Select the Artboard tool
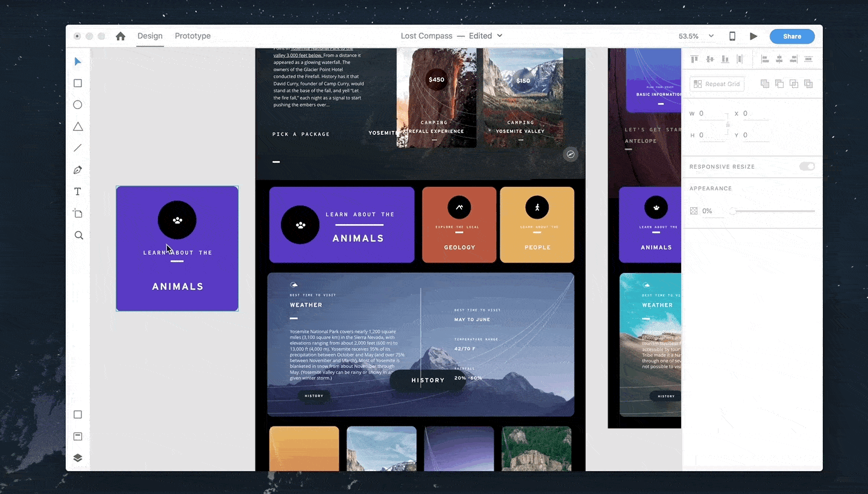The image size is (868, 494). tap(78, 213)
